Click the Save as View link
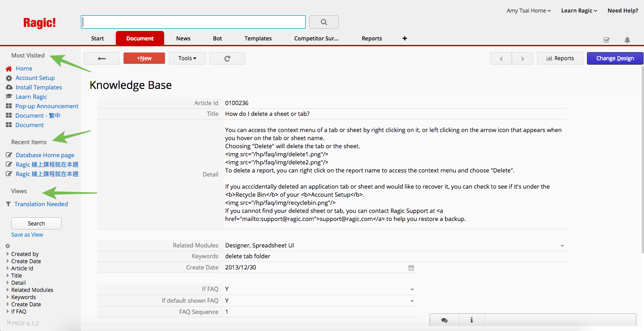644x331 pixels. (x=27, y=235)
